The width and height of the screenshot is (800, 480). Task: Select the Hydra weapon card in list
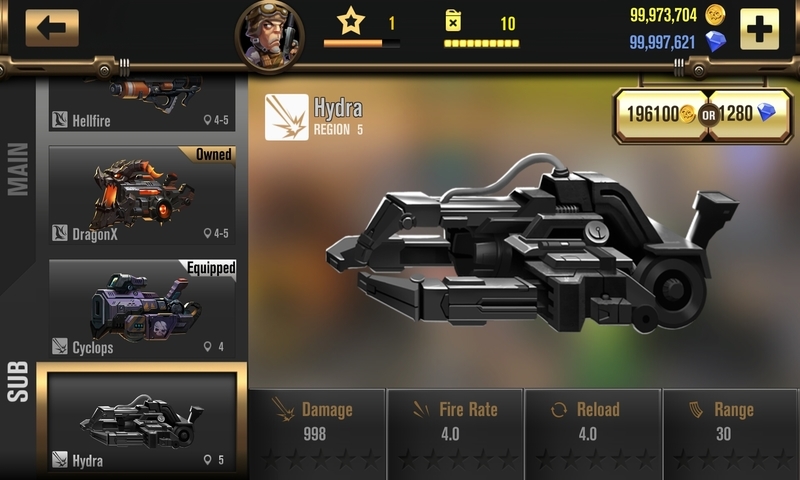[x=142, y=421]
